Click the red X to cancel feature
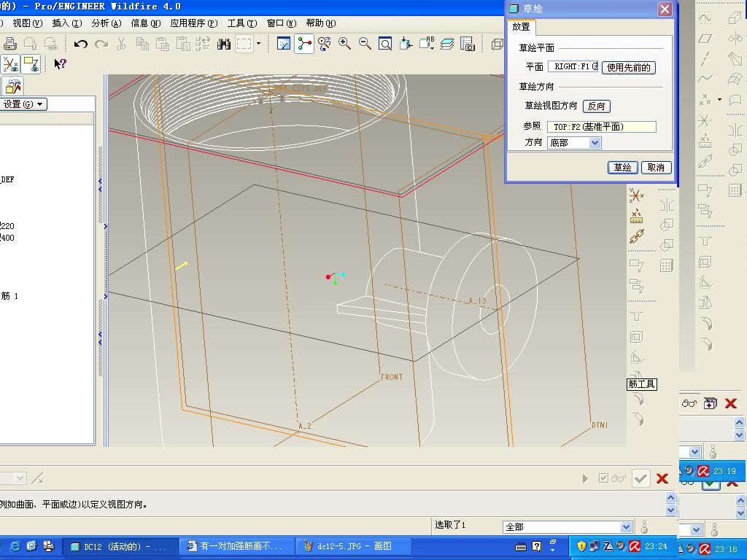Screen dimensions: 747x560 [662, 478]
